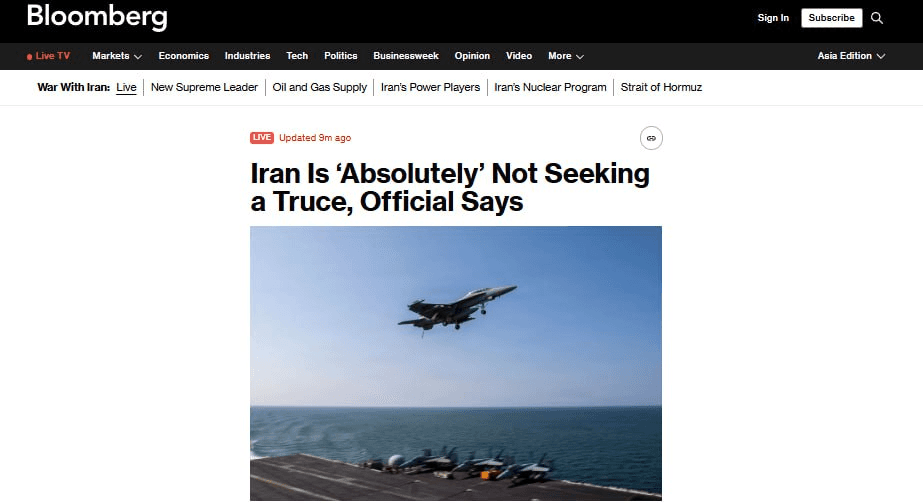Click the Bloomberg logo
Image resolution: width=923 pixels, height=503 pixels.
[97, 17]
